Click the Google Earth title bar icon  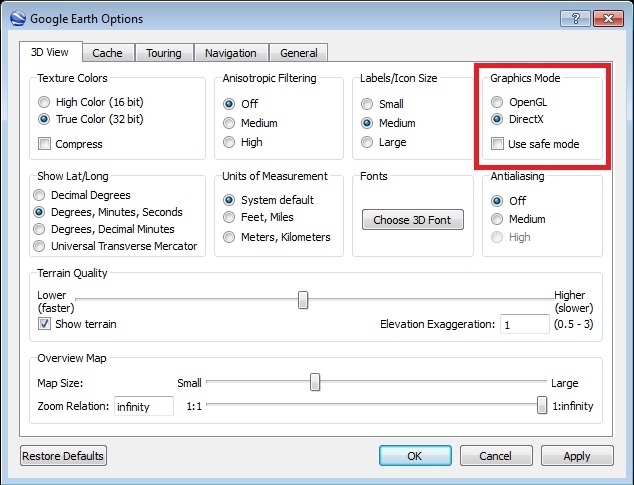coord(16,18)
